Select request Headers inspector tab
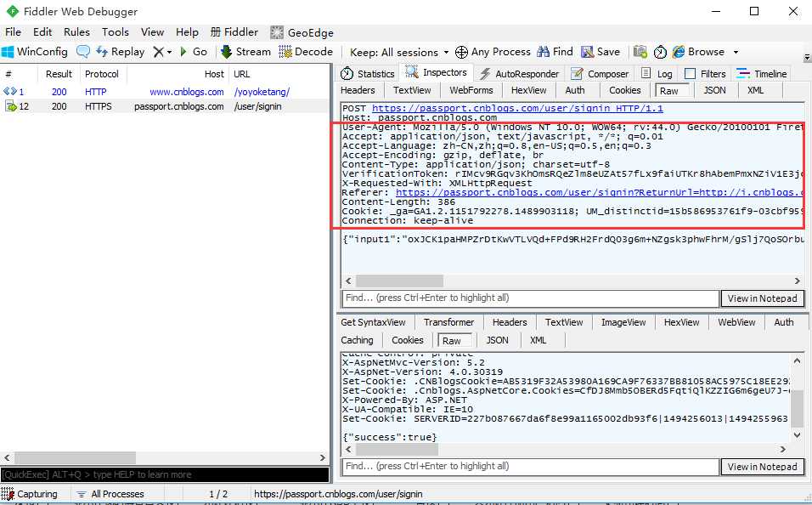Viewport: 812px width, 505px height. (x=358, y=90)
